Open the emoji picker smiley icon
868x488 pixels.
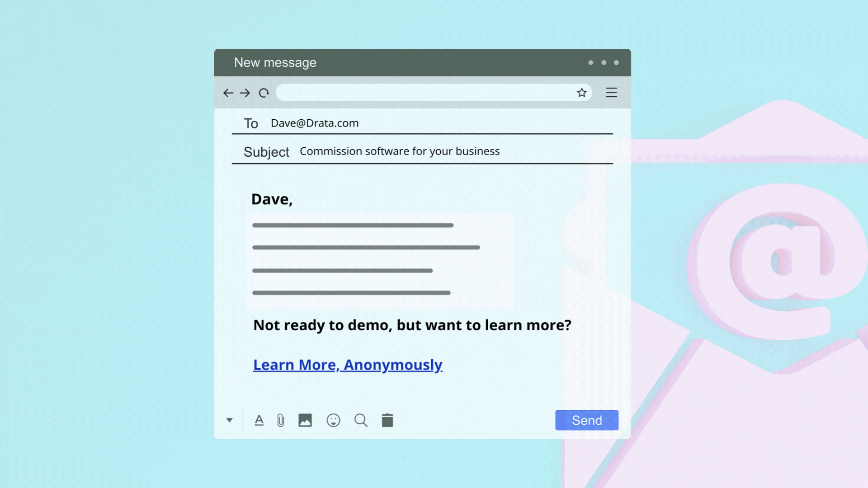coord(333,420)
